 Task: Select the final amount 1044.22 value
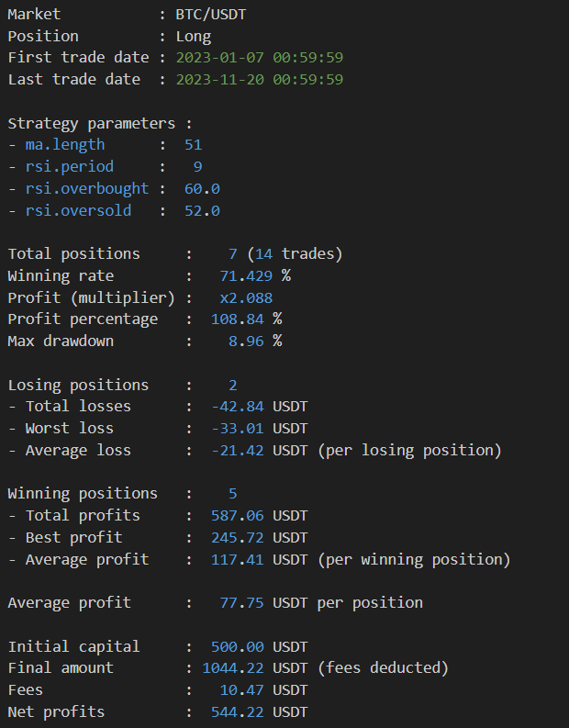click(233, 668)
